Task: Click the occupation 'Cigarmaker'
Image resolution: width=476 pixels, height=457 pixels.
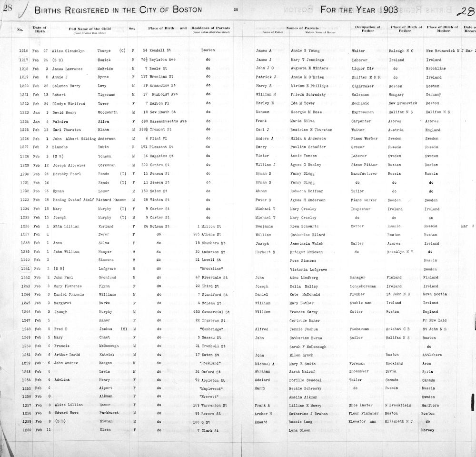Action: (363, 86)
